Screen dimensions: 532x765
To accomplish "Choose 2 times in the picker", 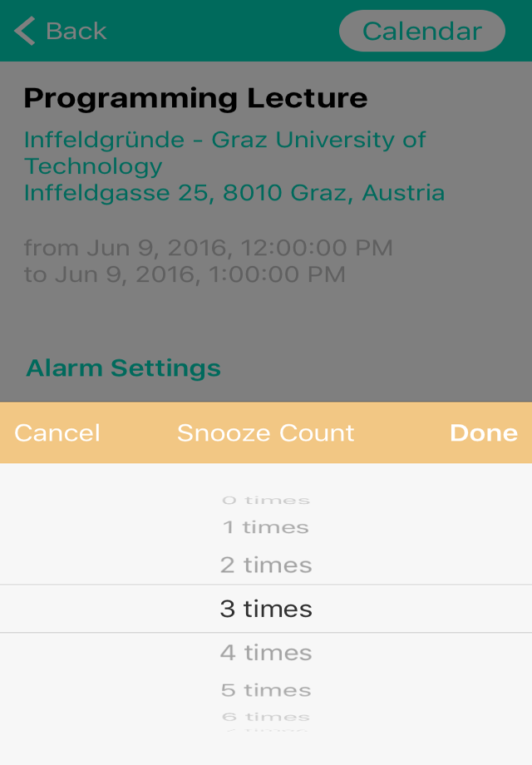I will click(266, 565).
